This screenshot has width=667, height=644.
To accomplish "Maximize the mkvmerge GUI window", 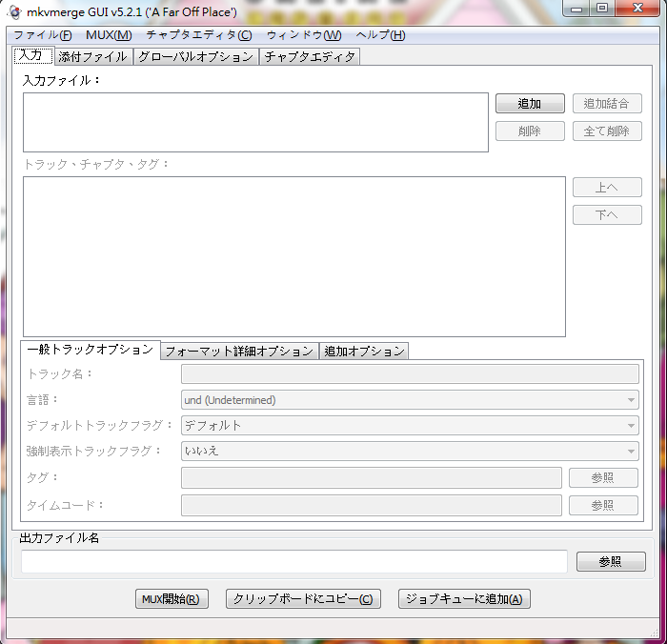I will point(602,8).
